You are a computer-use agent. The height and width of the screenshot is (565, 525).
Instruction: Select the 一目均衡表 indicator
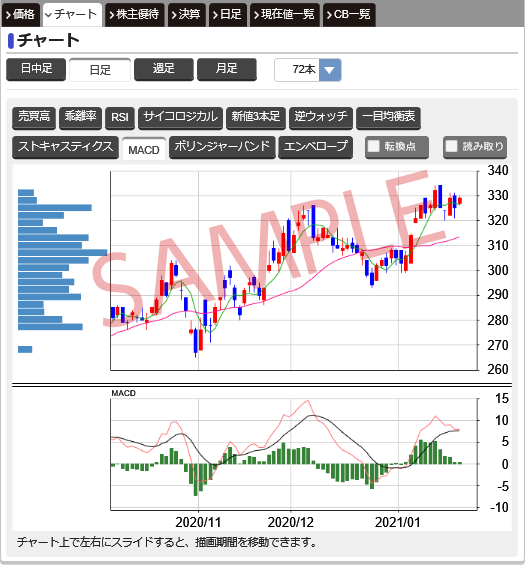(388, 117)
